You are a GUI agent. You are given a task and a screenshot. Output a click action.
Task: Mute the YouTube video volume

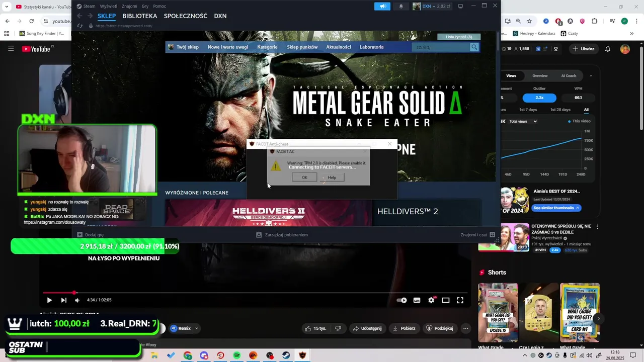point(77,300)
